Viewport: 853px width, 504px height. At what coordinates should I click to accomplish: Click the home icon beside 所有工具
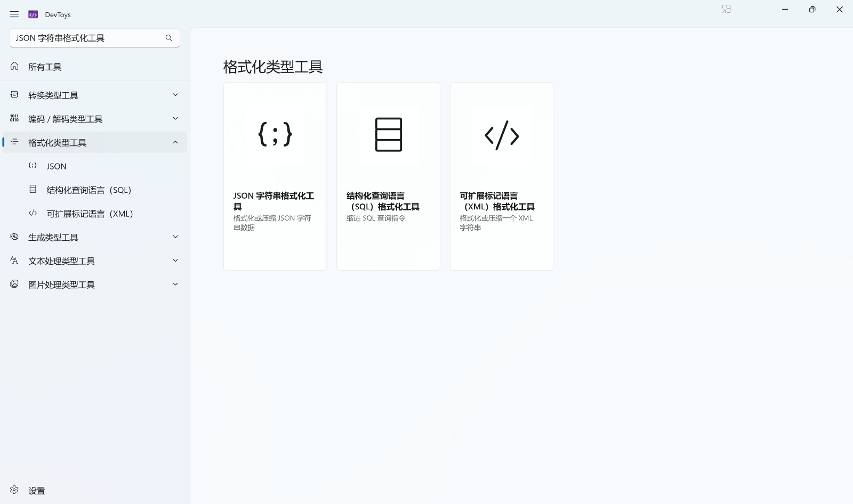pos(14,66)
